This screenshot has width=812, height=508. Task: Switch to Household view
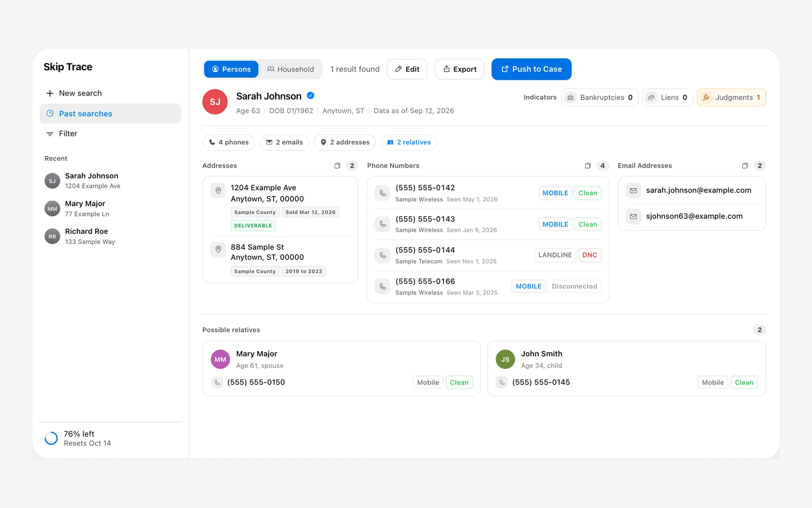[290, 69]
